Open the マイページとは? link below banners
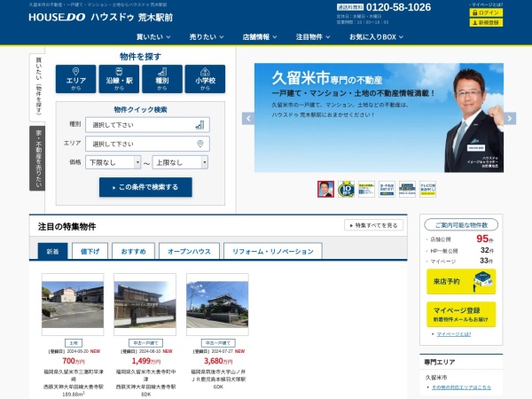The width and height of the screenshot is (532, 399). coord(454,334)
